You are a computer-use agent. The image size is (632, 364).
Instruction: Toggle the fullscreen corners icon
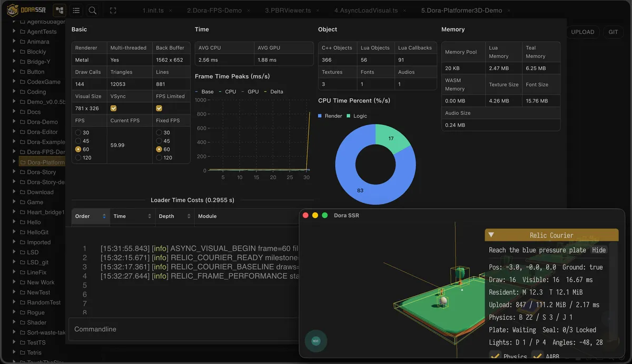[113, 10]
